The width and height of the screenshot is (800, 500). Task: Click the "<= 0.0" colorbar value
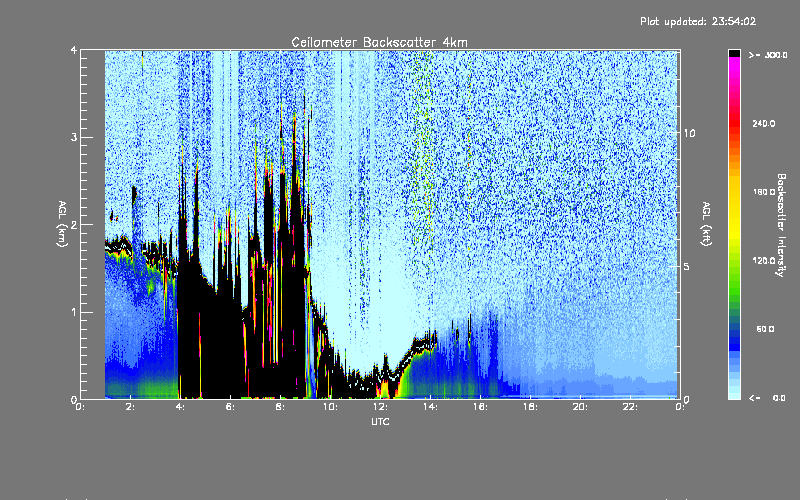pyautogui.click(x=768, y=398)
